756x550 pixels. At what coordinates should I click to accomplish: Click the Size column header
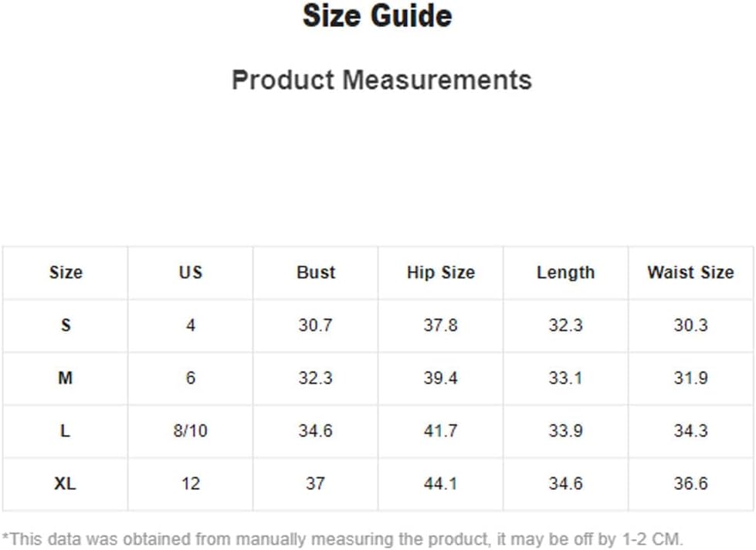(x=66, y=273)
